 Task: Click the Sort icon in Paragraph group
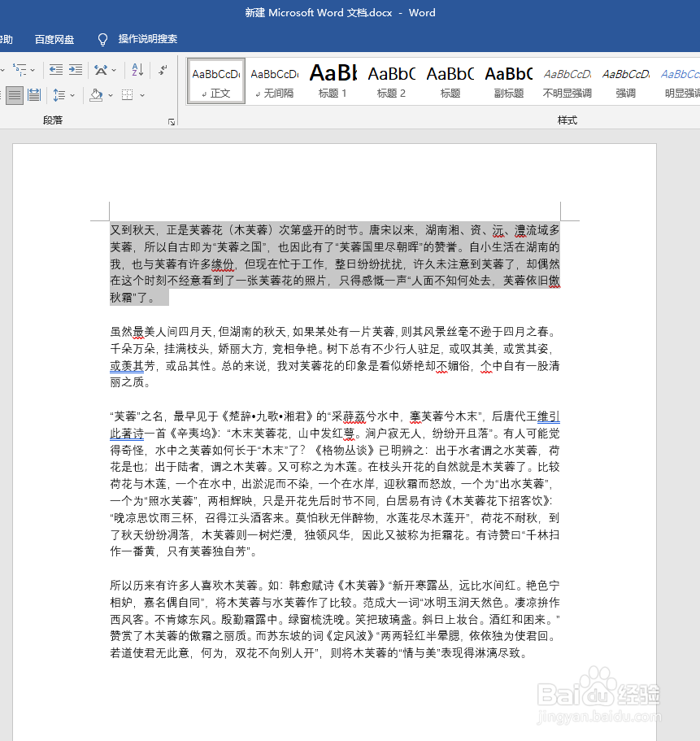point(136,70)
